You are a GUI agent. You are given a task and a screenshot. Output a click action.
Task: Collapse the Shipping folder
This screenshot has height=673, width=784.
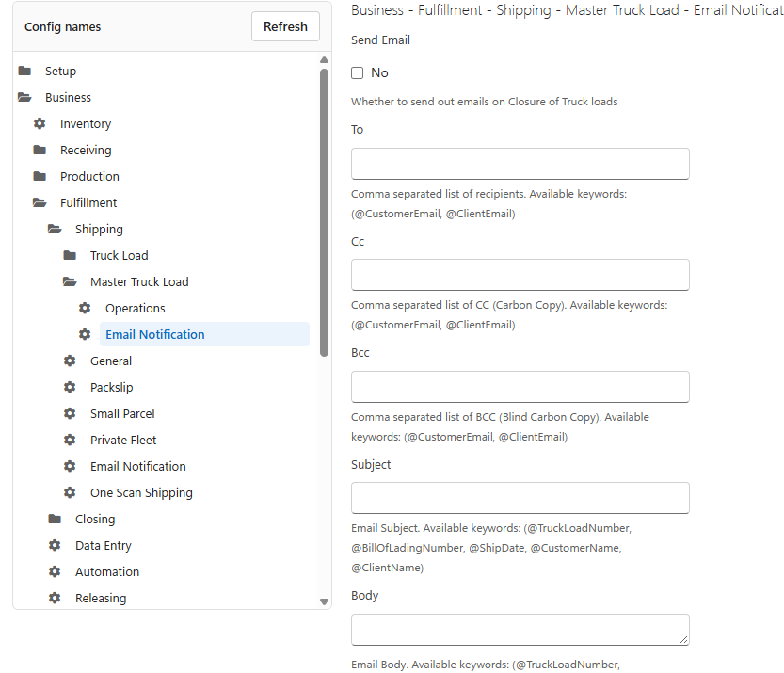[55, 229]
